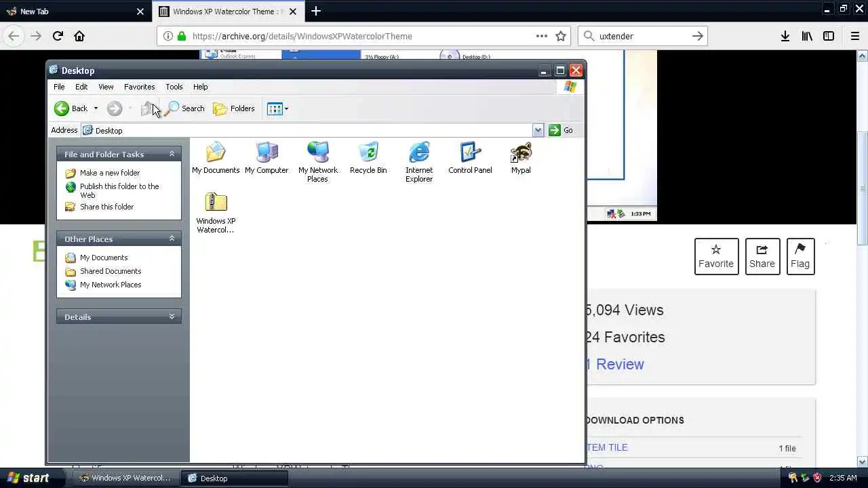This screenshot has height=488, width=868.
Task: Click Publish this folder to the Web
Action: click(x=112, y=190)
